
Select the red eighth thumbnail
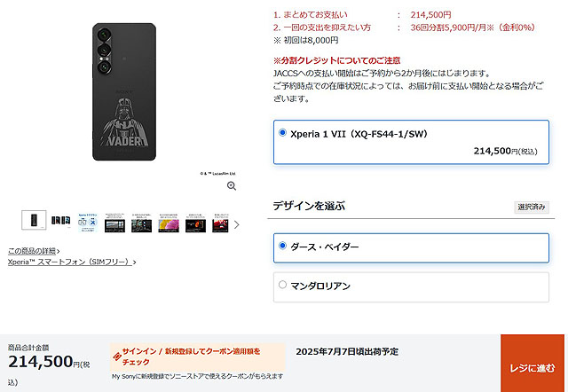(220, 223)
